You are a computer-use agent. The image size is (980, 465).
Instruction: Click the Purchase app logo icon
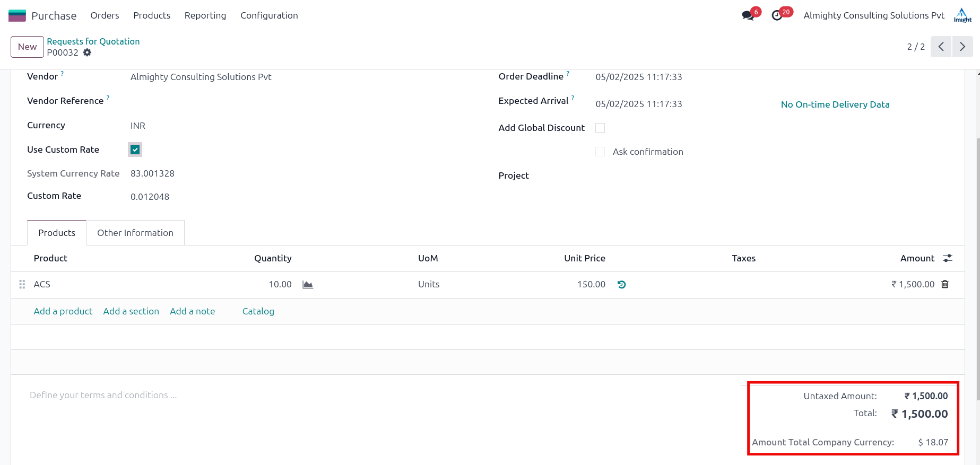click(17, 15)
